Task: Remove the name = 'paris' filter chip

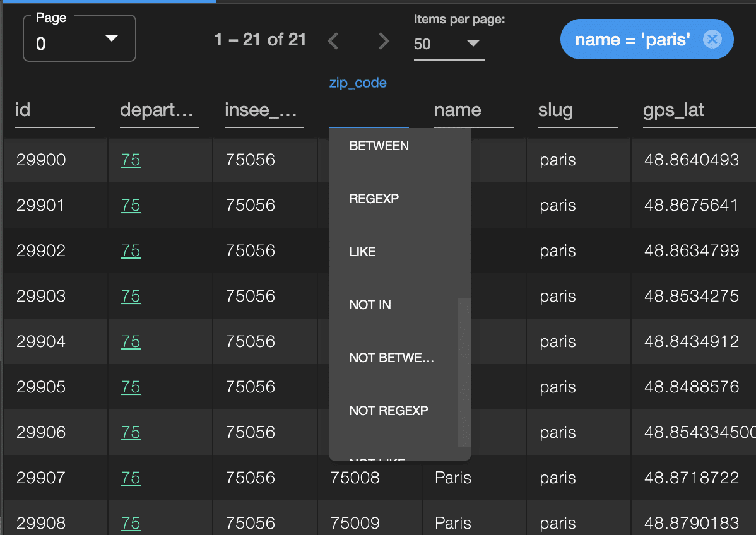Action: (x=712, y=40)
